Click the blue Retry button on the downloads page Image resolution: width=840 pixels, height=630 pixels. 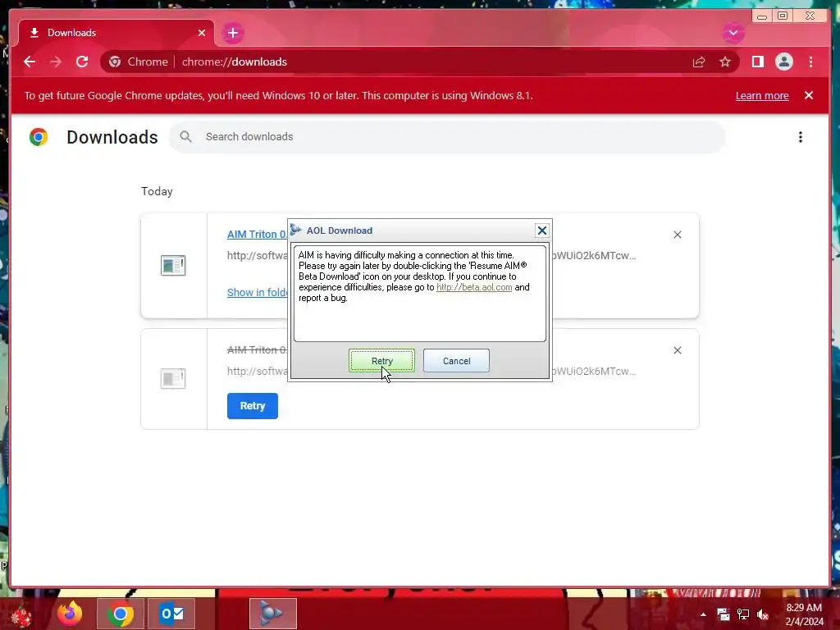(253, 405)
